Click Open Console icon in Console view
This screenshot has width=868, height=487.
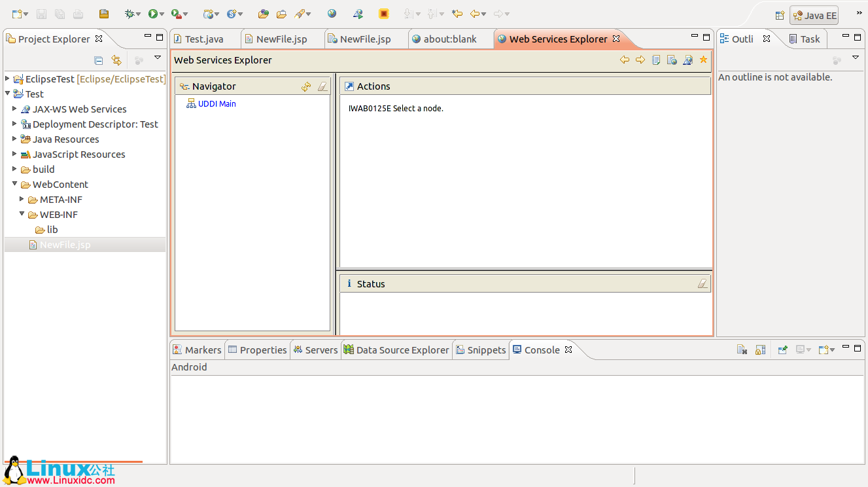pyautogui.click(x=824, y=350)
